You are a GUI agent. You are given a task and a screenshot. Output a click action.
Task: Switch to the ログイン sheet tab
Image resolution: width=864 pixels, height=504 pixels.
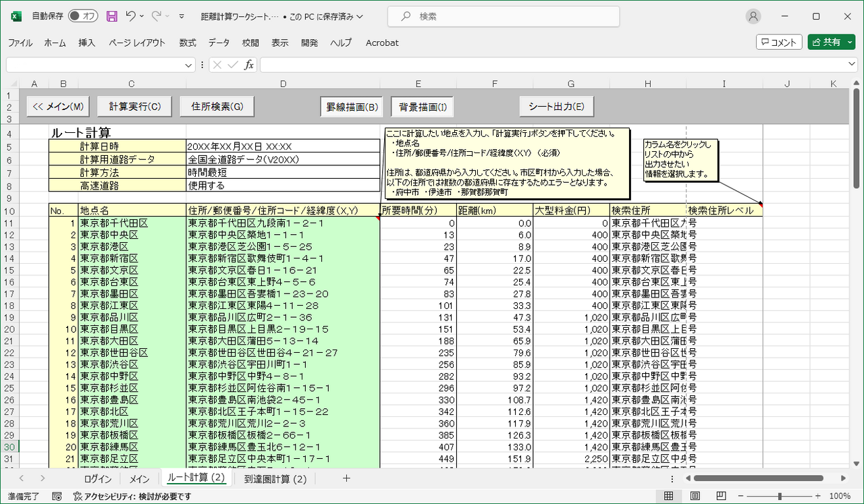point(98,479)
